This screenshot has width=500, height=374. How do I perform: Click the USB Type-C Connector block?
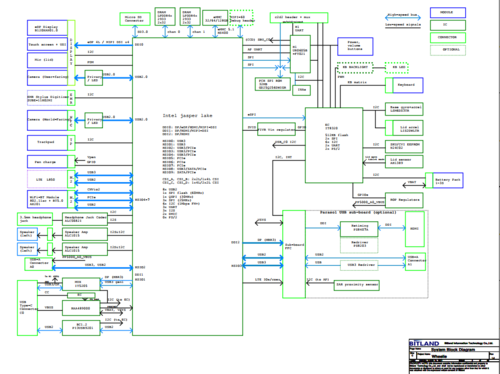(x=27, y=308)
